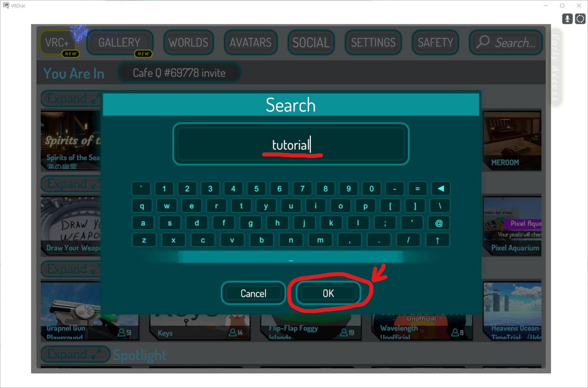
Task: Confirm search with the OK button
Action: 328,293
